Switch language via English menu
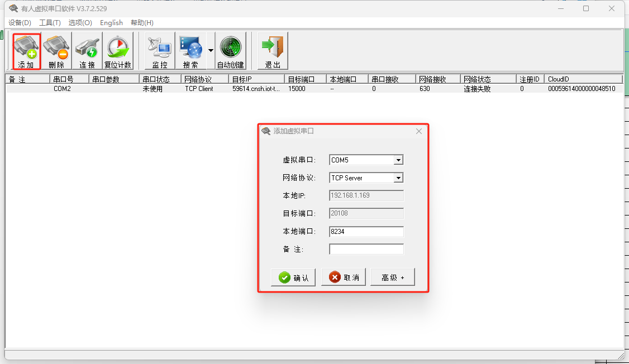 click(112, 23)
